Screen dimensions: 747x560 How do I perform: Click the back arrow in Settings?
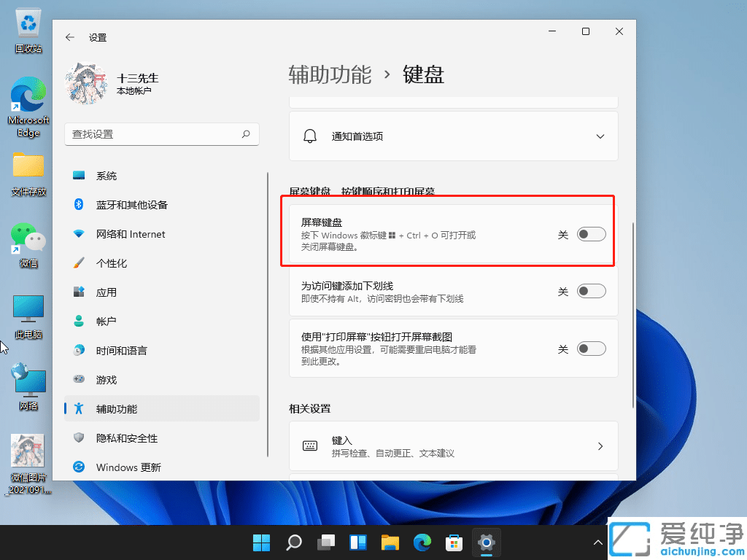pos(69,37)
